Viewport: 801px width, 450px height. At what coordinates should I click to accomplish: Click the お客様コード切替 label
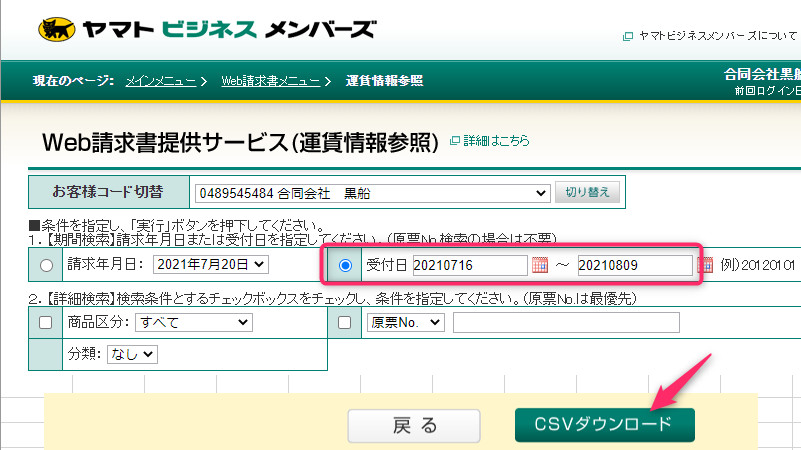(x=108, y=192)
